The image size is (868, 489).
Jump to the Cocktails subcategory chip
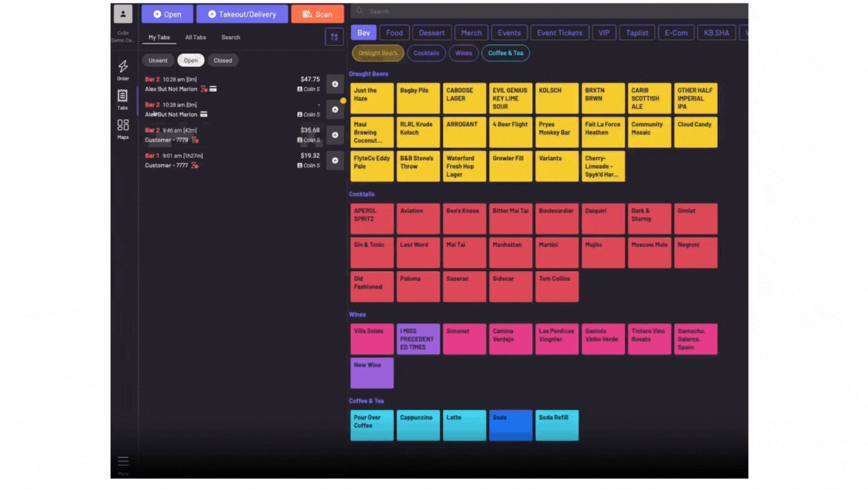(x=426, y=53)
